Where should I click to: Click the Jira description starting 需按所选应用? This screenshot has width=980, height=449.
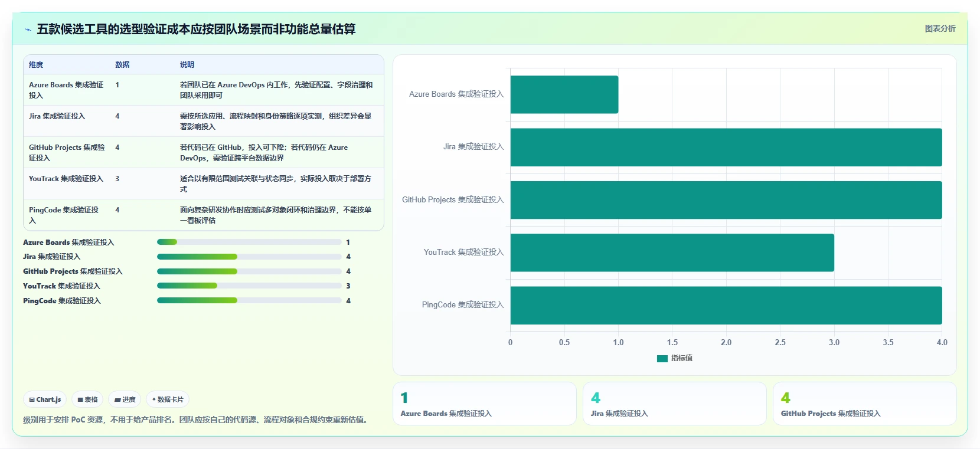276,121
